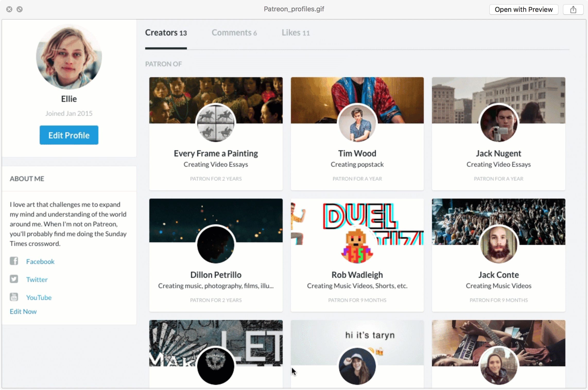Open Tim Wood creator name

tap(357, 153)
